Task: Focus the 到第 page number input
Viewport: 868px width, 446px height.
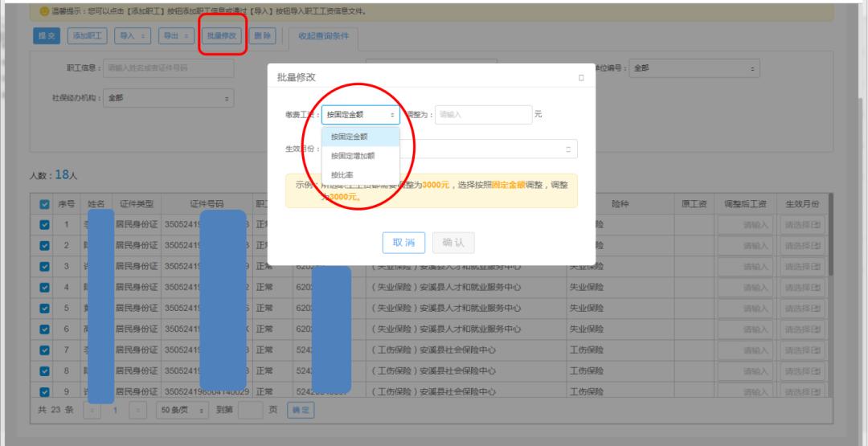Action: (250, 411)
